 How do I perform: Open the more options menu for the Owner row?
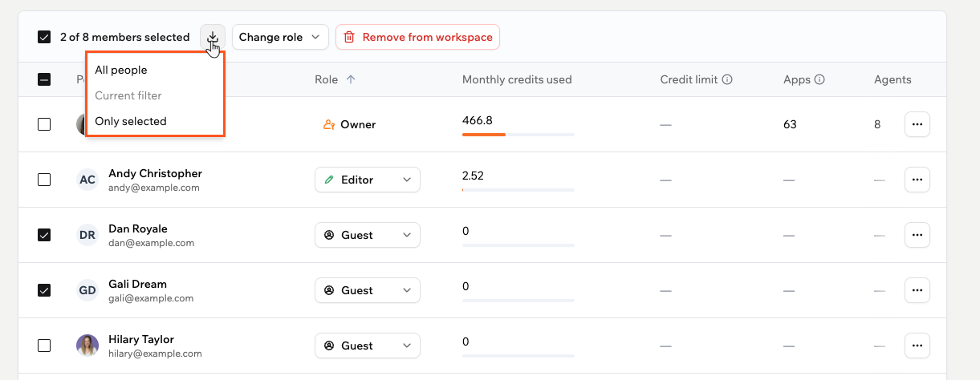pyautogui.click(x=917, y=124)
